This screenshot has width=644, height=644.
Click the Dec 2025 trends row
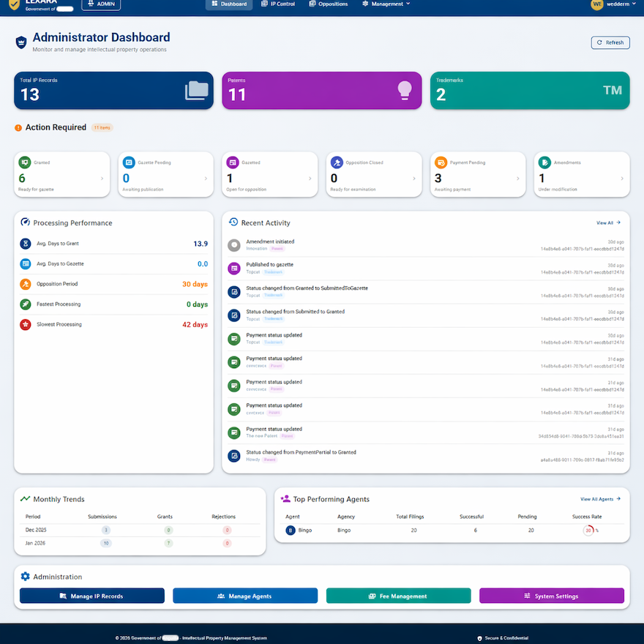tap(140, 530)
